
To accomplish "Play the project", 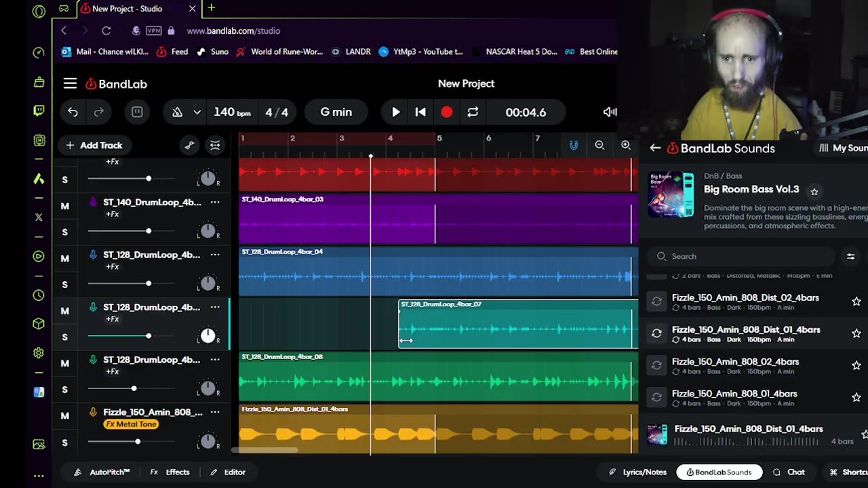I will click(396, 112).
